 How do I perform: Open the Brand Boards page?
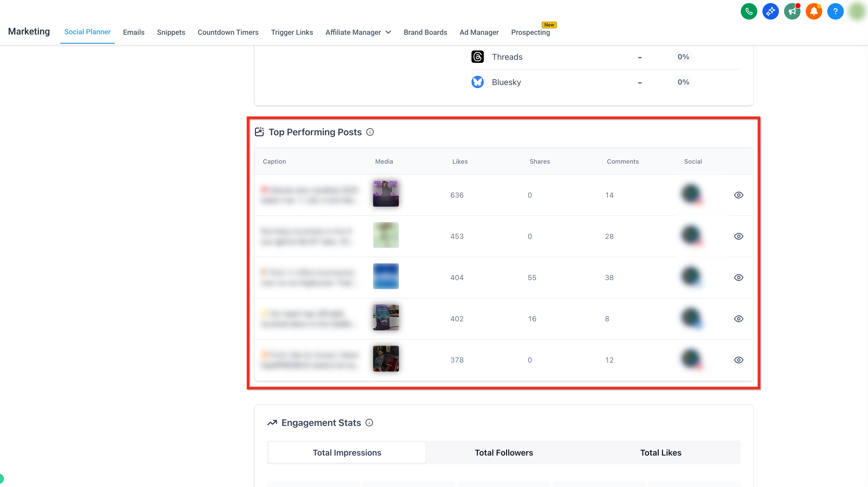425,32
